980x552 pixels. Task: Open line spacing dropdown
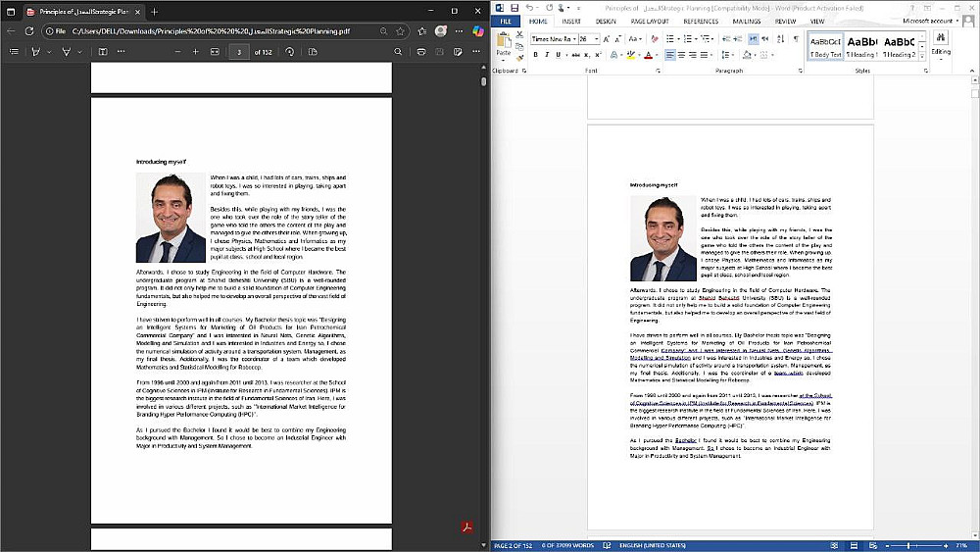click(727, 55)
